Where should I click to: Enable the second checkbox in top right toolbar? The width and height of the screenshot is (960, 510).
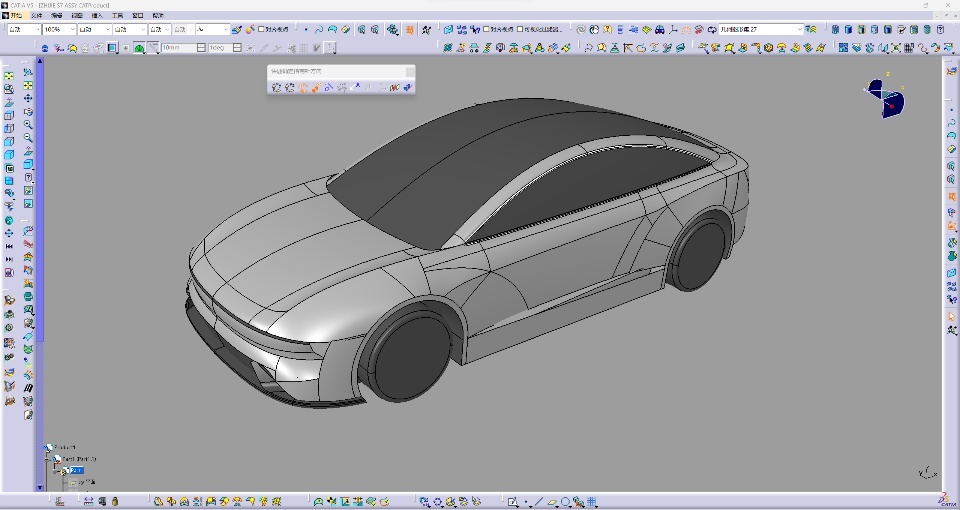tap(520, 30)
